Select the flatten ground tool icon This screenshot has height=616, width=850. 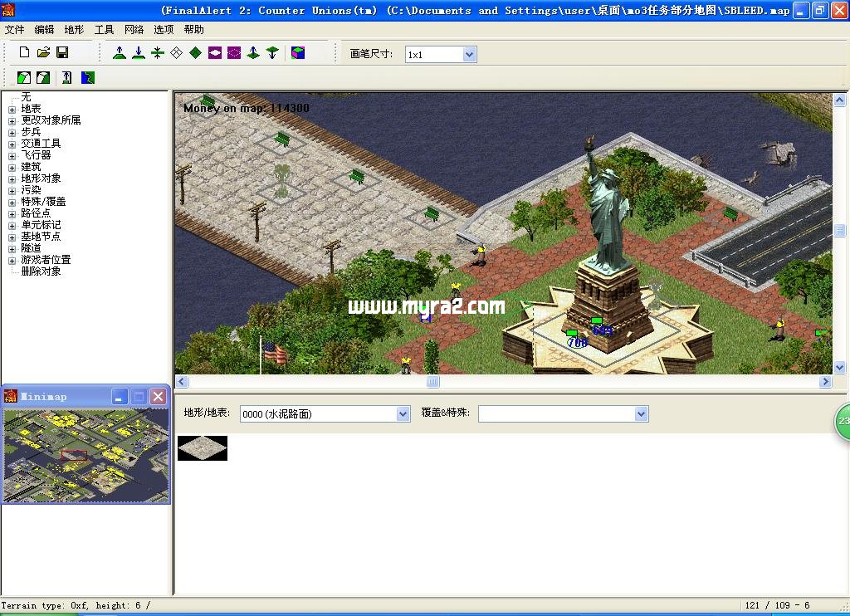pyautogui.click(x=157, y=52)
